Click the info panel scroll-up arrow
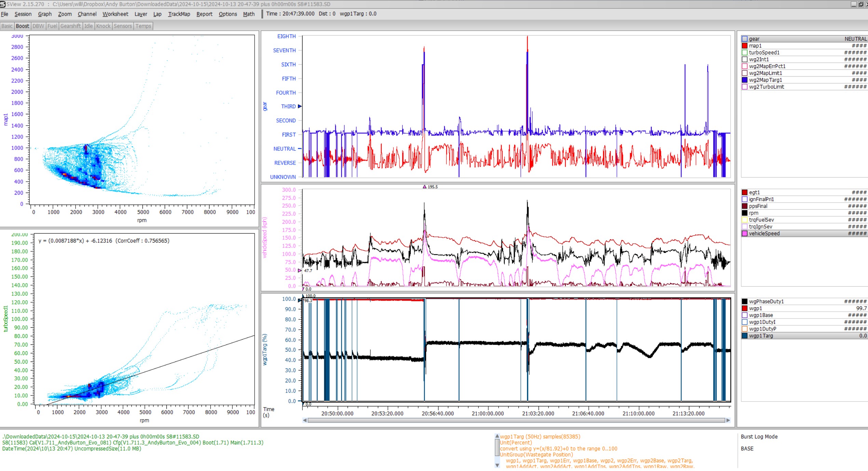The image size is (868, 471). pyautogui.click(x=497, y=436)
